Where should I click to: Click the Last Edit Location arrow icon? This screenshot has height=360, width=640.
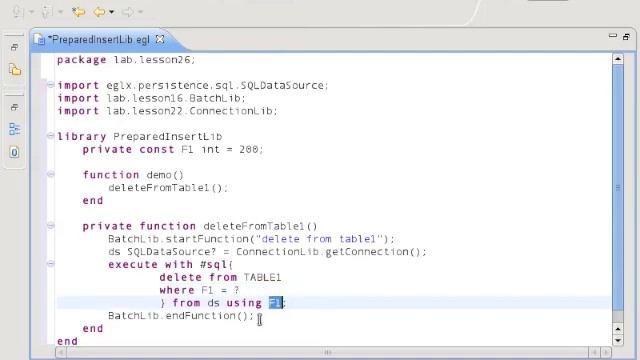(x=78, y=12)
